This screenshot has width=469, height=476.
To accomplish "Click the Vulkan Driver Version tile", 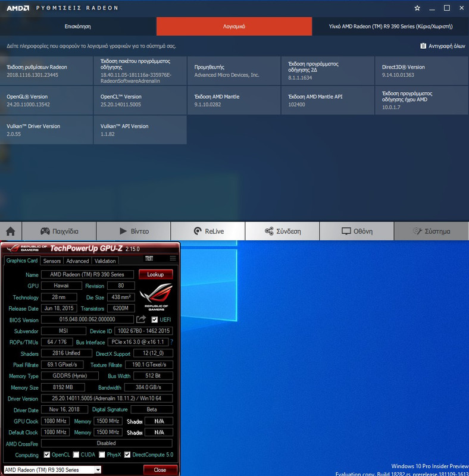I will tap(46, 130).
